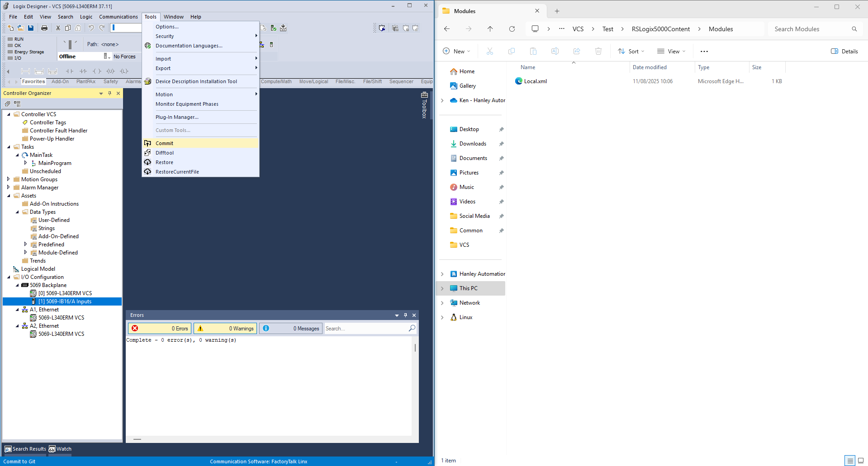
Task: Select the Local.xml file in Explorer
Action: pos(535,81)
